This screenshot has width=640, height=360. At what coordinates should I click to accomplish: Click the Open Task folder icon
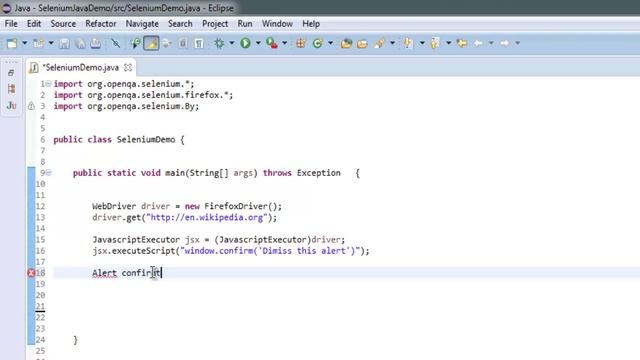click(362, 43)
